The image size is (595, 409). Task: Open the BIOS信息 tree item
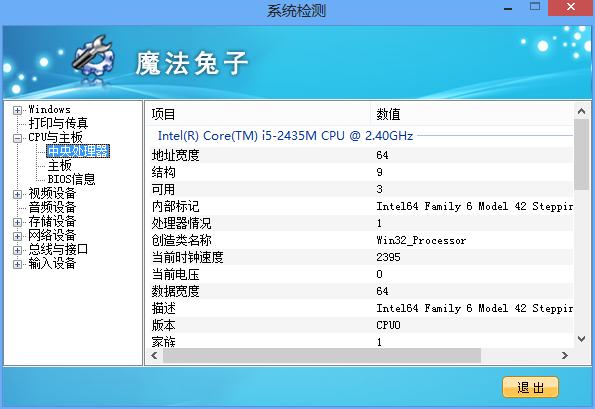[x=71, y=179]
